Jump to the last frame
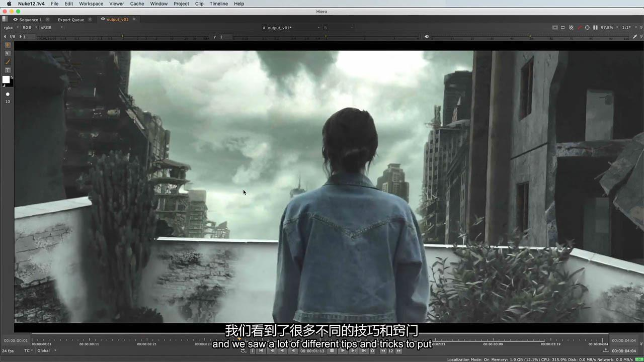This screenshot has height=362, width=644. coord(364,350)
